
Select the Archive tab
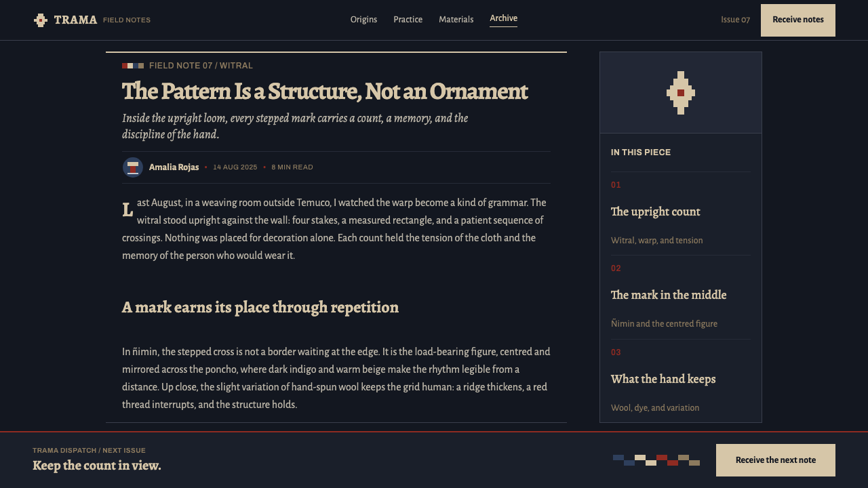[x=504, y=19]
